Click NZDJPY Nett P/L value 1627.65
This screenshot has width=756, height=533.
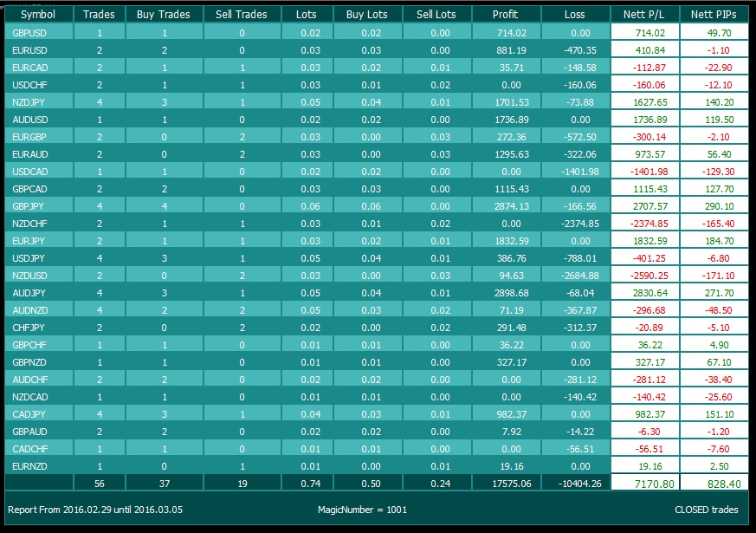click(650, 102)
